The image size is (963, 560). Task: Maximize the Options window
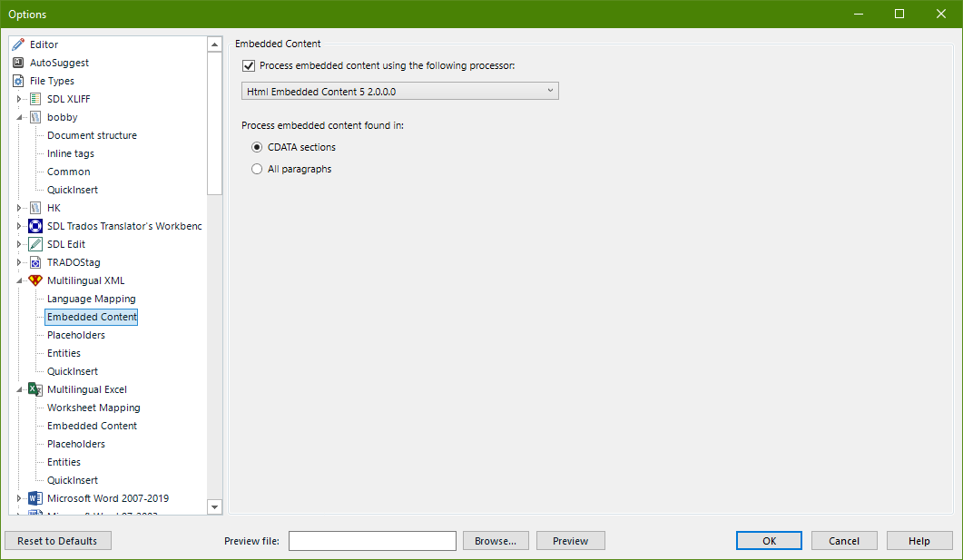pos(899,14)
